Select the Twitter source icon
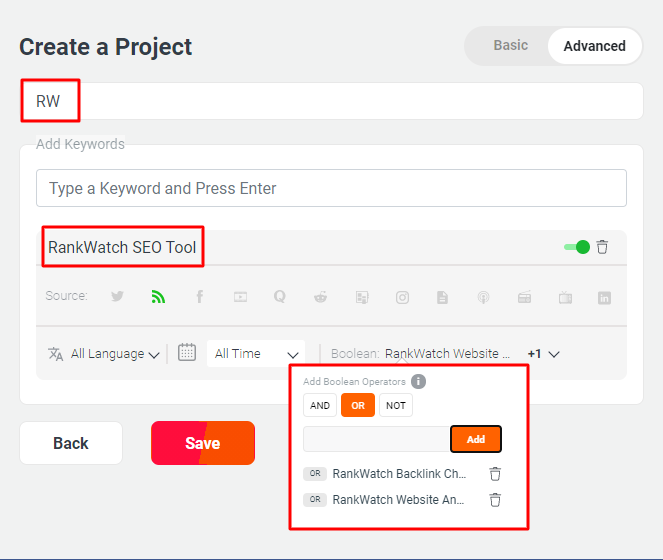Screen dimensions: 663x560 (117, 296)
